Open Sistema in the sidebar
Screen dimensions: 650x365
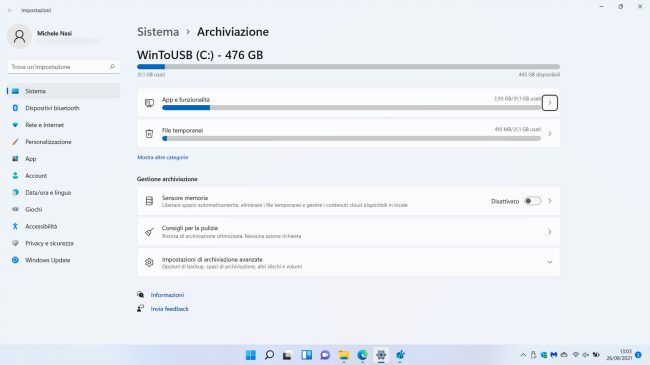63,91
